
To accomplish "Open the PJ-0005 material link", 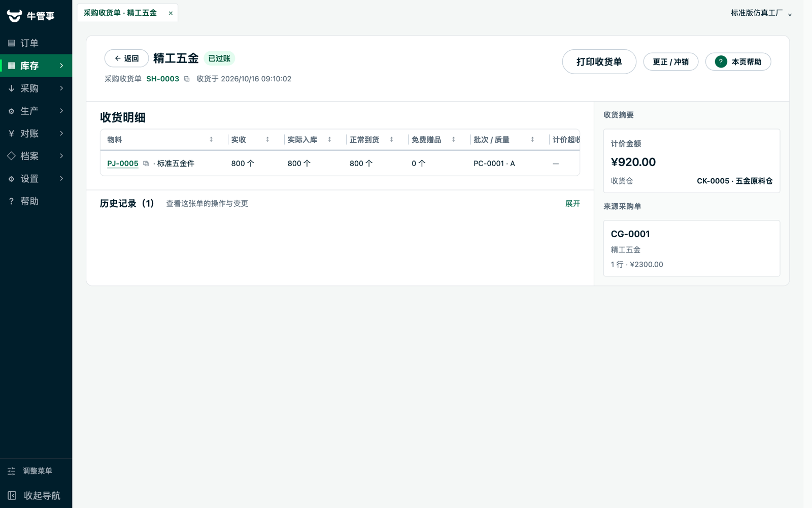I will tap(123, 164).
